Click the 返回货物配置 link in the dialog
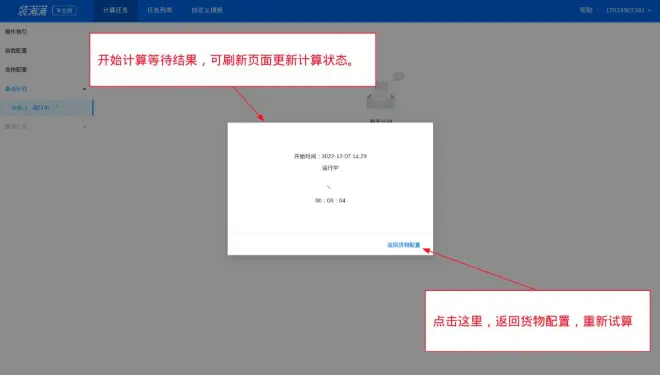Viewport: 660px width, 375px height. [x=404, y=245]
